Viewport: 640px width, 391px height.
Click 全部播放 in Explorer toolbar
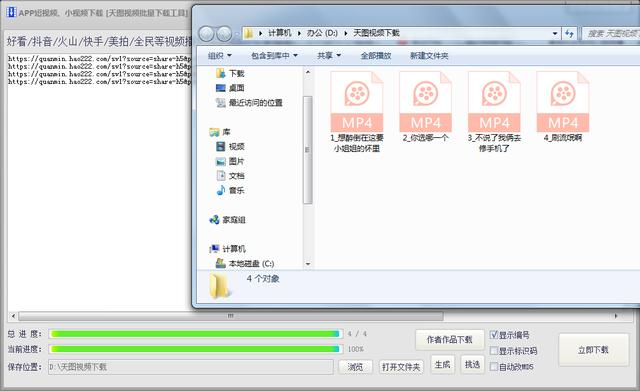(x=376, y=56)
